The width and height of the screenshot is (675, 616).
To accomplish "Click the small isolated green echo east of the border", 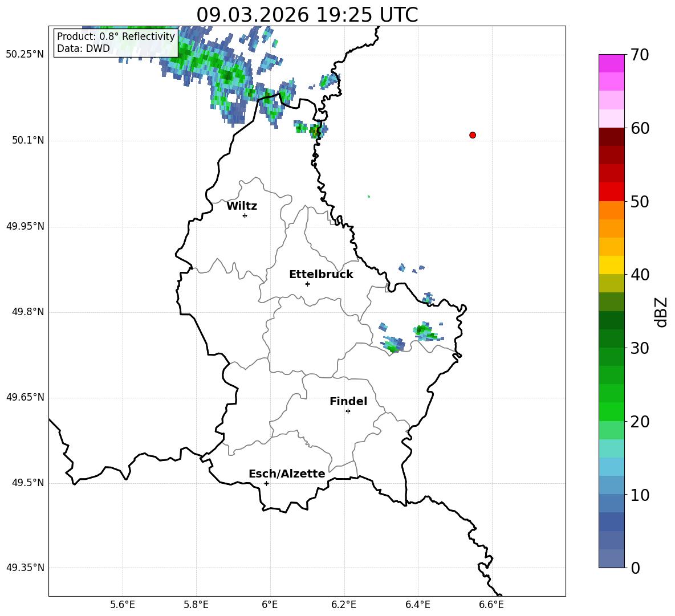I will pos(368,197).
